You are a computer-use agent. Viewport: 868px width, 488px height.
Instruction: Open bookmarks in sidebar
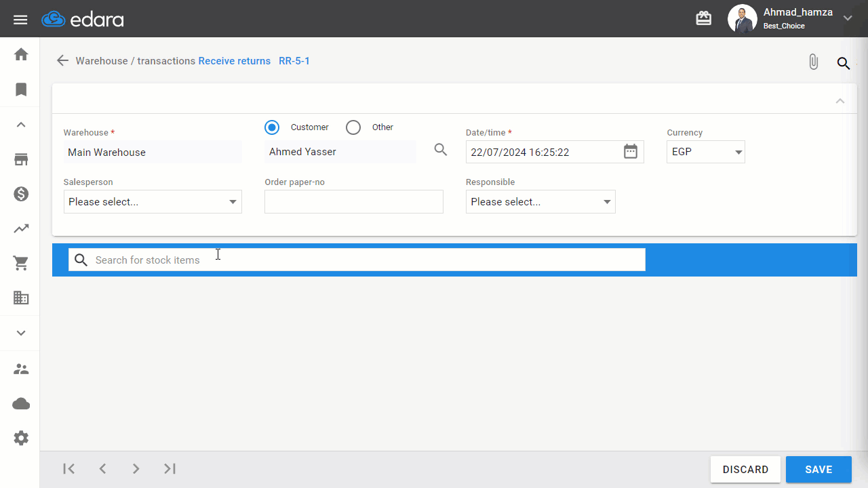coord(21,89)
